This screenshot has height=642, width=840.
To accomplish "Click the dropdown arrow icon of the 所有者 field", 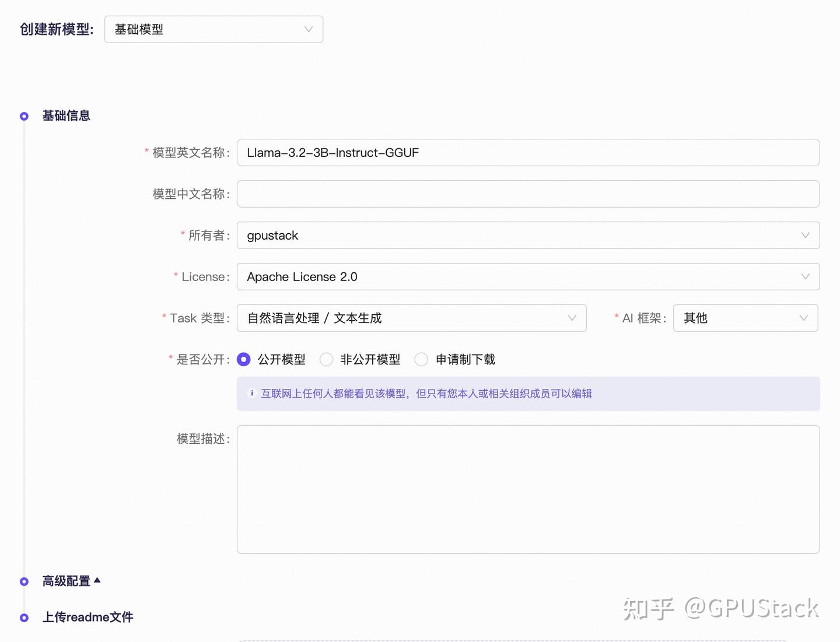I will (x=806, y=236).
